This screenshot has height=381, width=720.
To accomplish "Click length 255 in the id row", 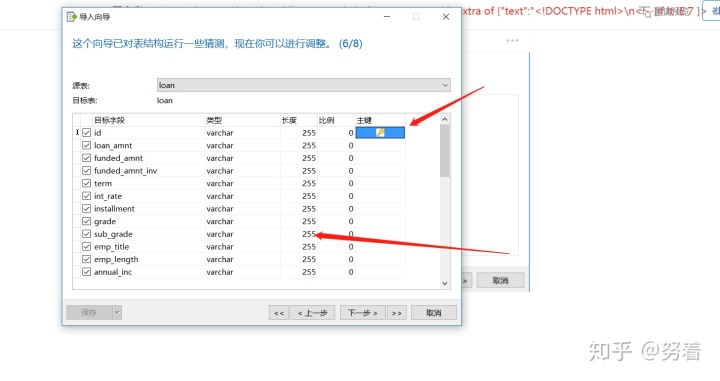I will (x=309, y=133).
